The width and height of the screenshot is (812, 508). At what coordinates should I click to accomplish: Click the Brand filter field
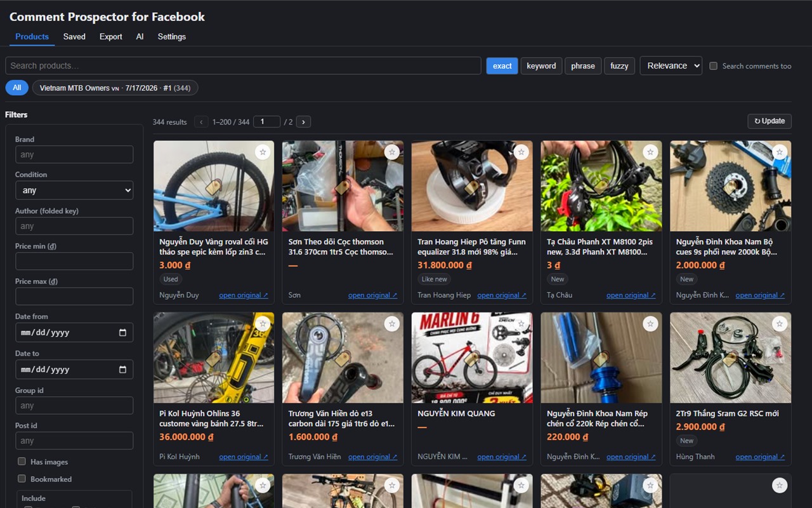pyautogui.click(x=74, y=154)
